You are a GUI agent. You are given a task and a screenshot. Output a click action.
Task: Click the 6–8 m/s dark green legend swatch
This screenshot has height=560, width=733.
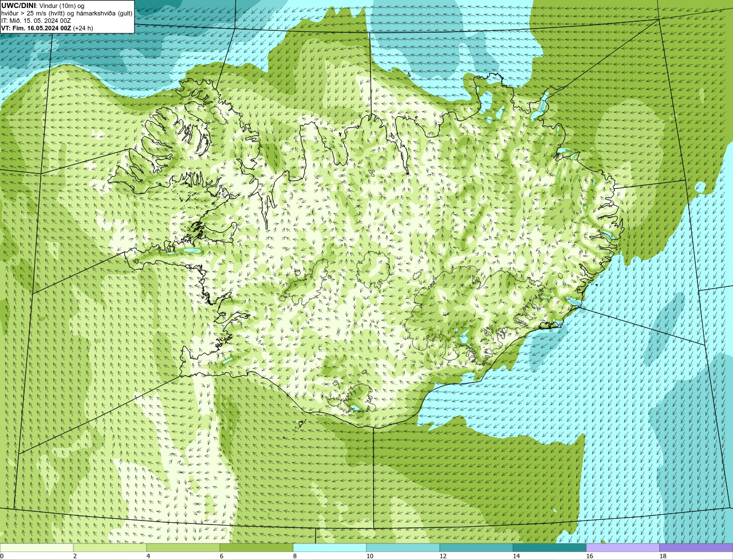coord(257,547)
